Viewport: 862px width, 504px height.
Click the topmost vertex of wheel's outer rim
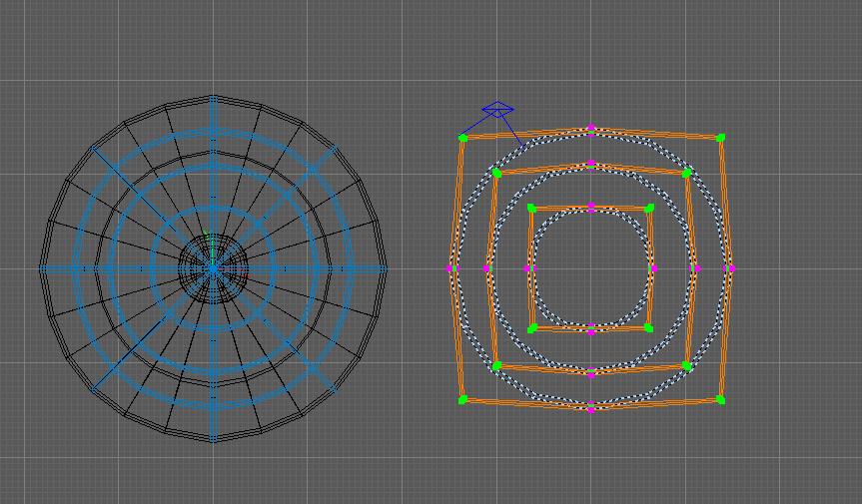click(213, 96)
